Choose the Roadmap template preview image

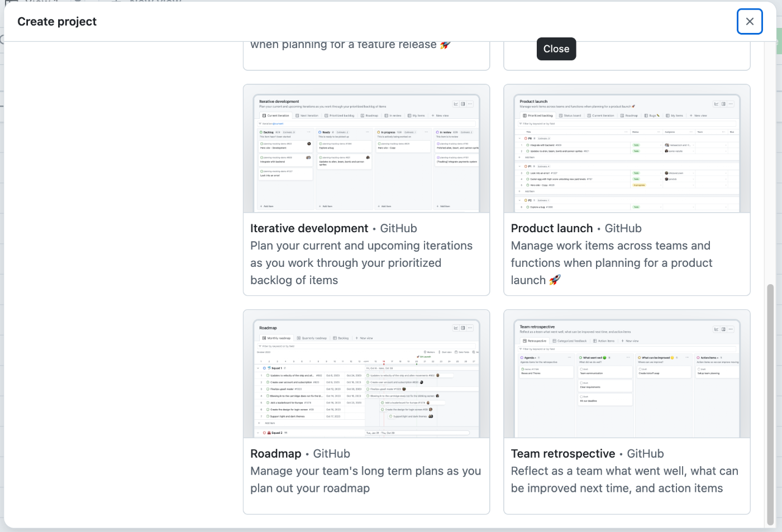[366, 375]
